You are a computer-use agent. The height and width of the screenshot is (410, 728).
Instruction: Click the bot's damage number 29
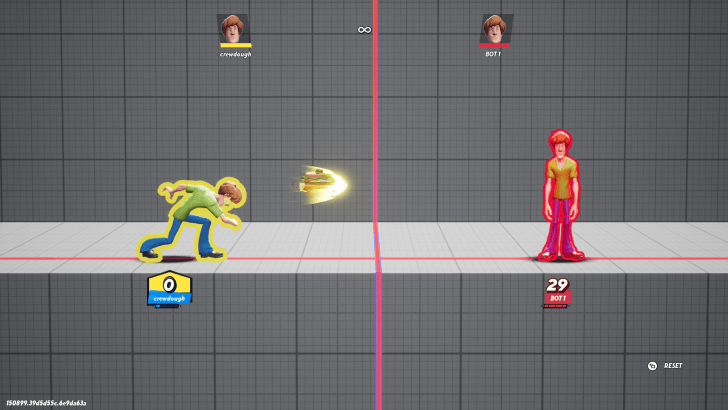click(557, 285)
